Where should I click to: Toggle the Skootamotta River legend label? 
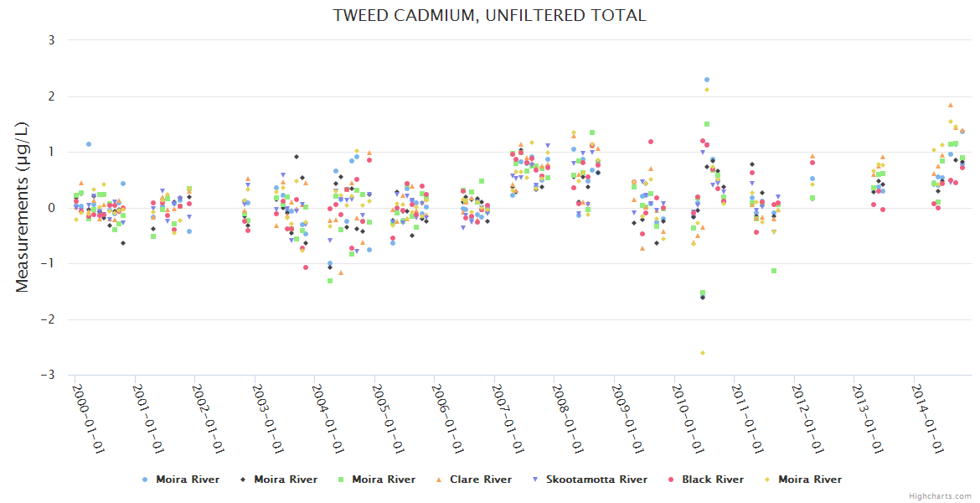pyautogui.click(x=596, y=480)
